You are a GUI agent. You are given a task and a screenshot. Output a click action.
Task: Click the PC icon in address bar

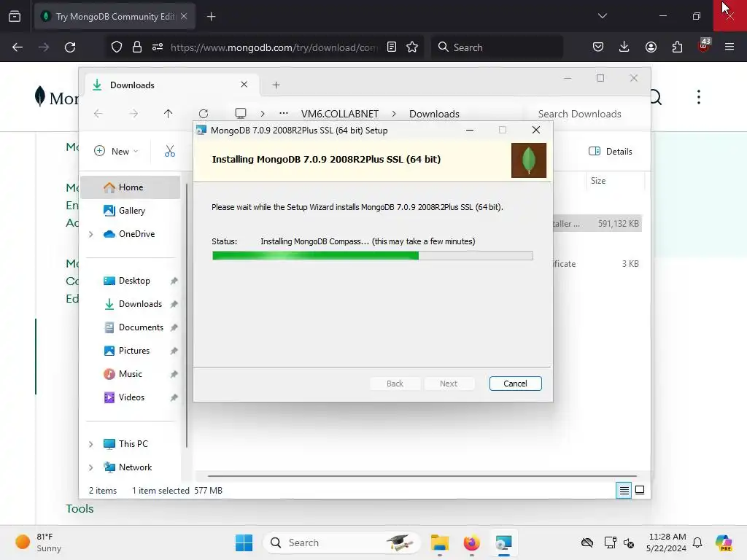(241, 113)
